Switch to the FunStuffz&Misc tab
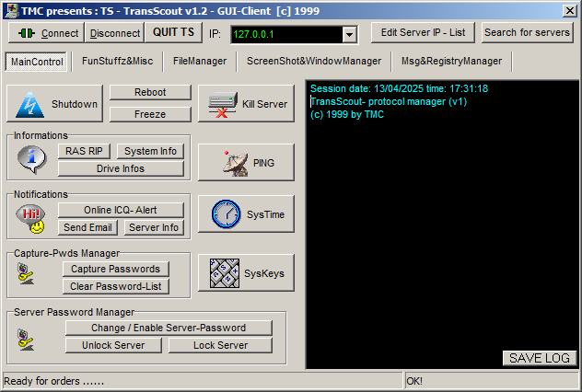The image size is (582, 392). [117, 62]
